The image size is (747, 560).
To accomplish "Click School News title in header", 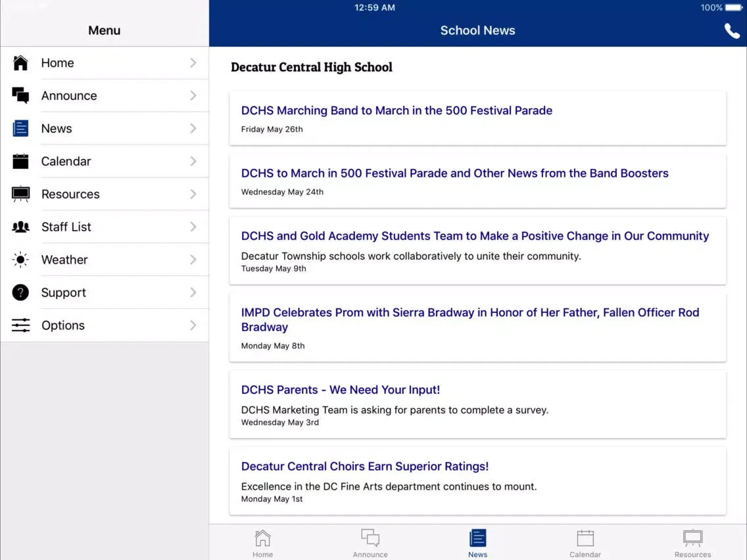I will (x=477, y=30).
